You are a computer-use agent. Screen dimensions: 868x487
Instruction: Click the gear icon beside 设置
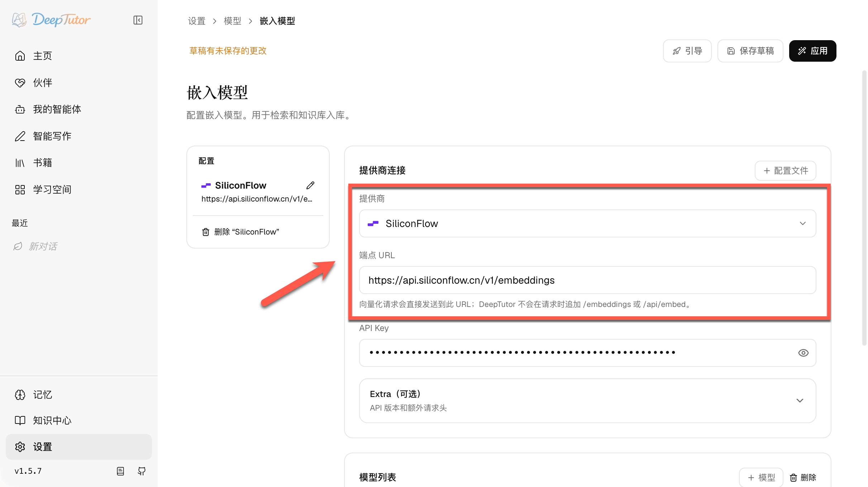[x=20, y=447]
